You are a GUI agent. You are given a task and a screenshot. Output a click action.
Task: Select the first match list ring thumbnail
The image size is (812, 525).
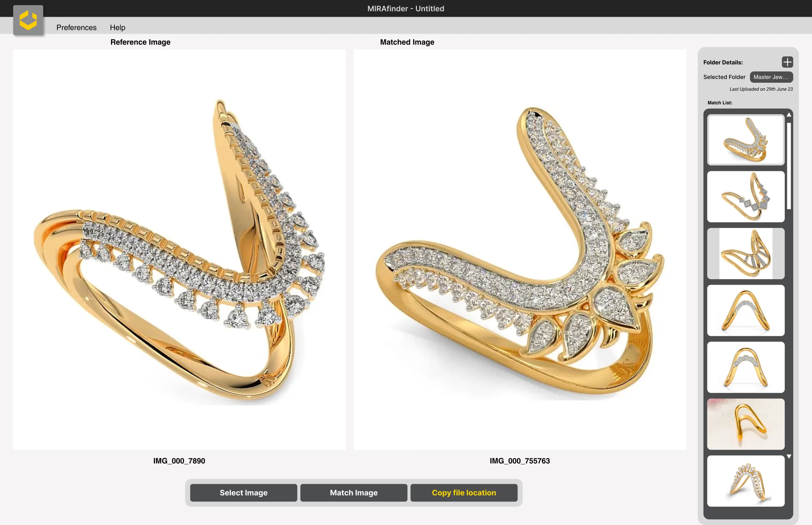tap(745, 140)
